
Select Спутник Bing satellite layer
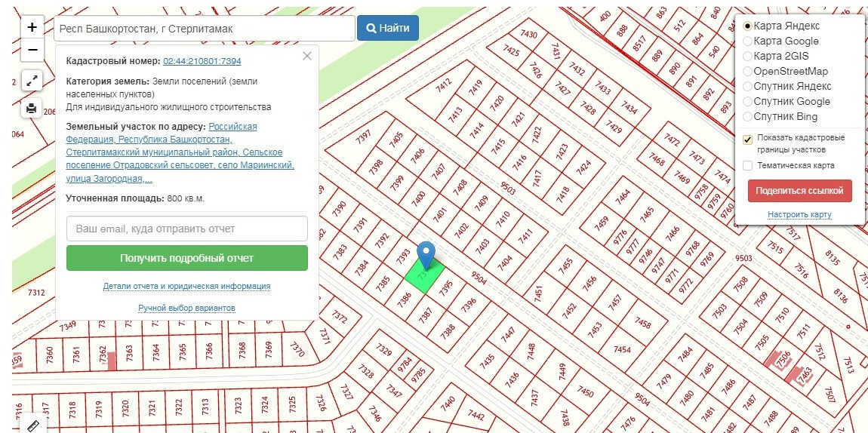(x=747, y=117)
